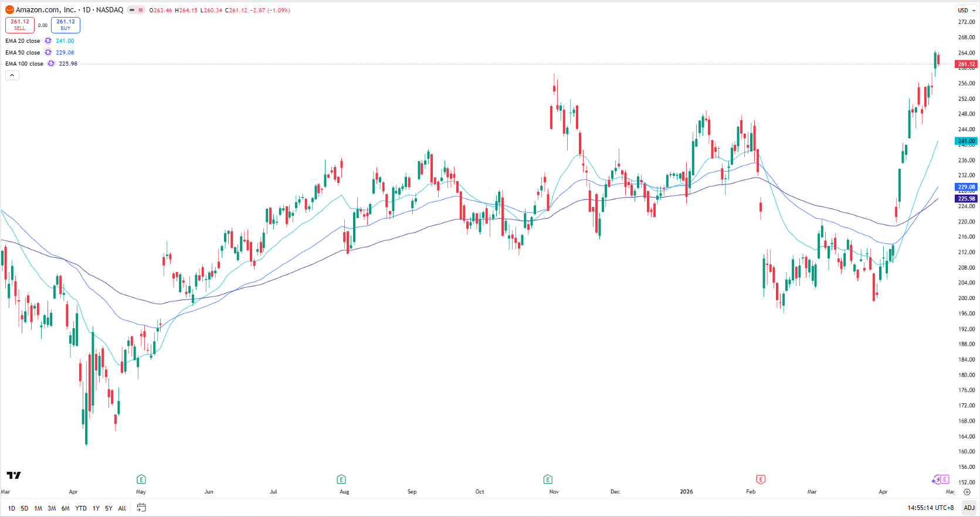Click the Amazon symbol logo icon
This screenshot has height=517, width=980.
9,10
